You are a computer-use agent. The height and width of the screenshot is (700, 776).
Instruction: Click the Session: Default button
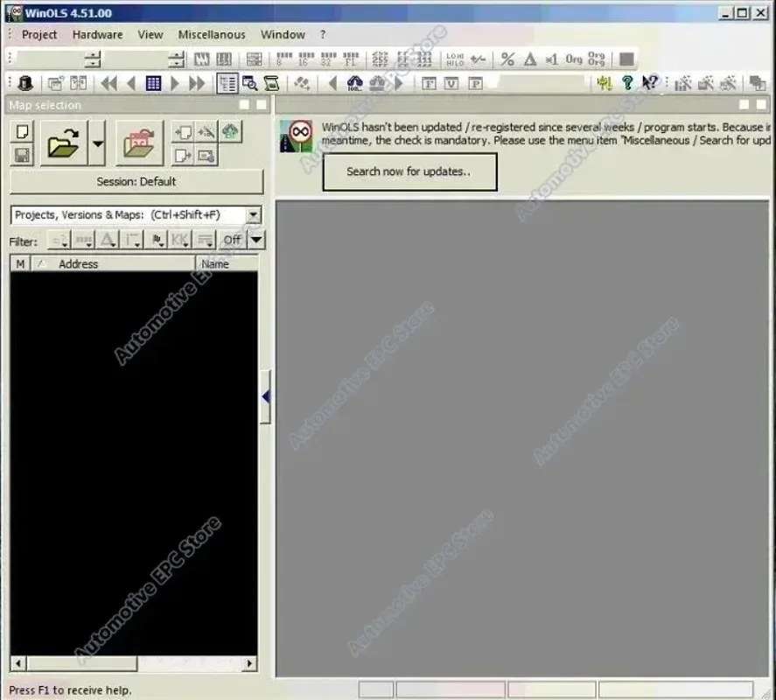pyautogui.click(x=136, y=182)
